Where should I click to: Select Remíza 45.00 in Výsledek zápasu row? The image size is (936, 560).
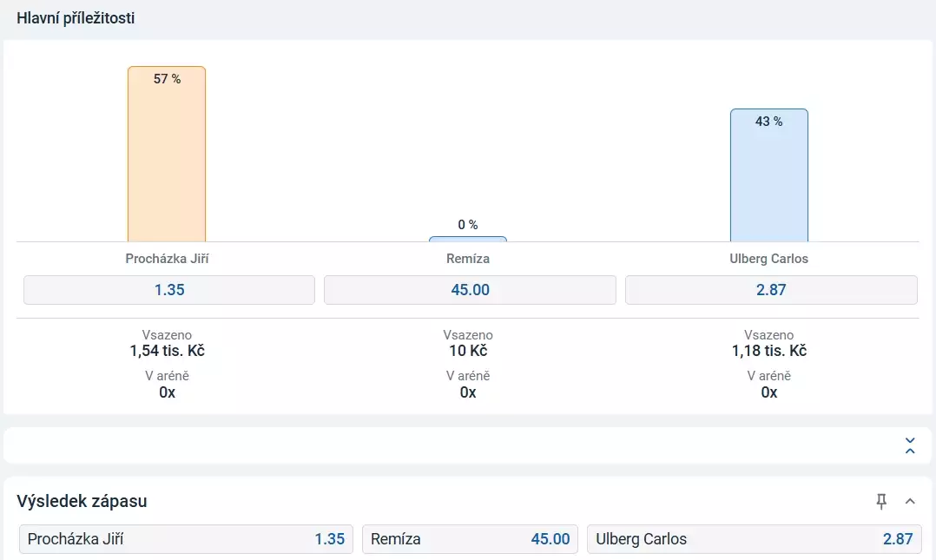pyautogui.click(x=470, y=539)
